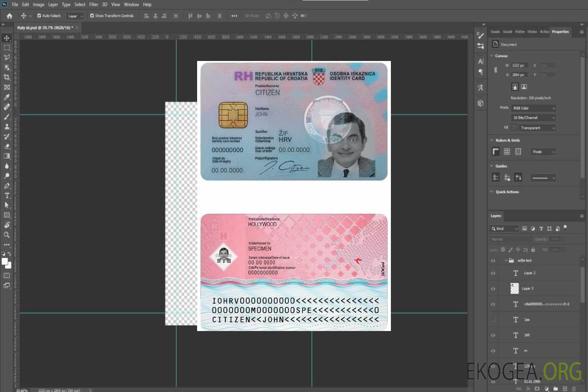Show the hidden '1aa' text layer

click(x=493, y=320)
